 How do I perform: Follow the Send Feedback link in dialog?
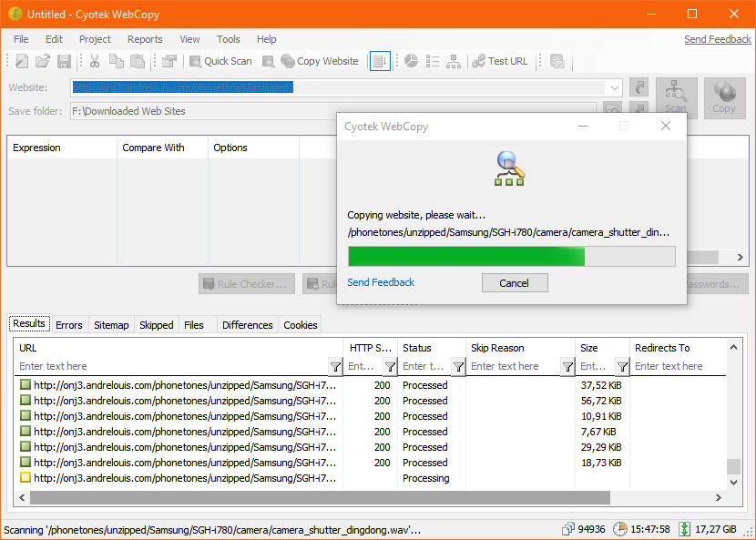point(381,282)
